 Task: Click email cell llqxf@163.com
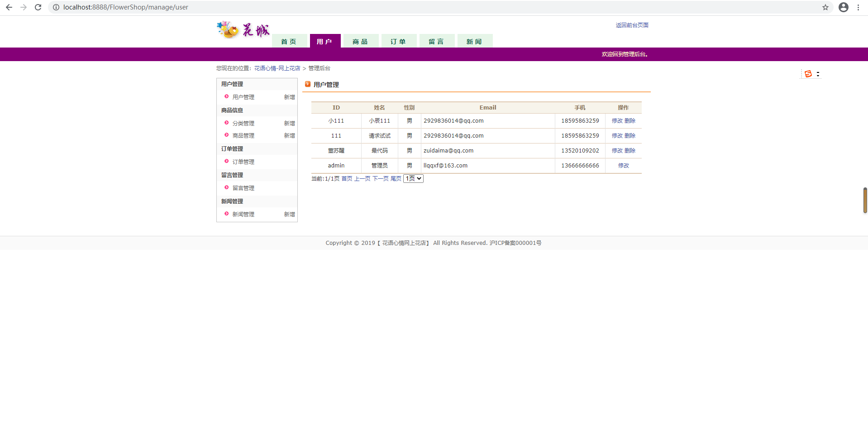[445, 166]
